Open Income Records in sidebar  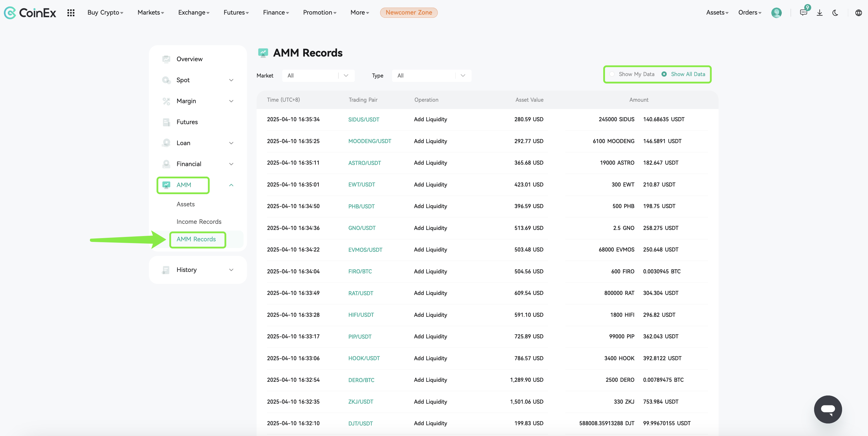coord(199,221)
